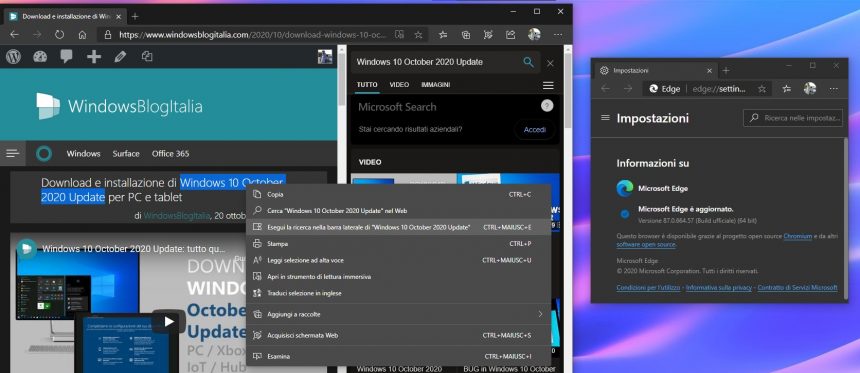Reload the WindowsBlogItalia page
Screen dimensions: 860x373
pos(59,35)
